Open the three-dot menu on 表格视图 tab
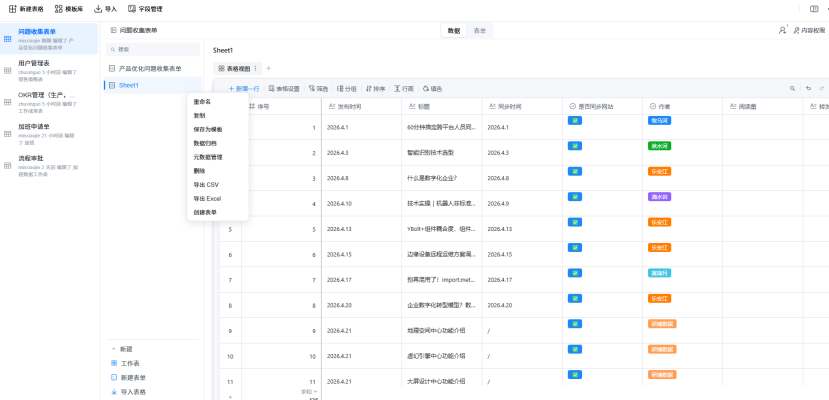This screenshot has width=829, height=400. (x=255, y=68)
